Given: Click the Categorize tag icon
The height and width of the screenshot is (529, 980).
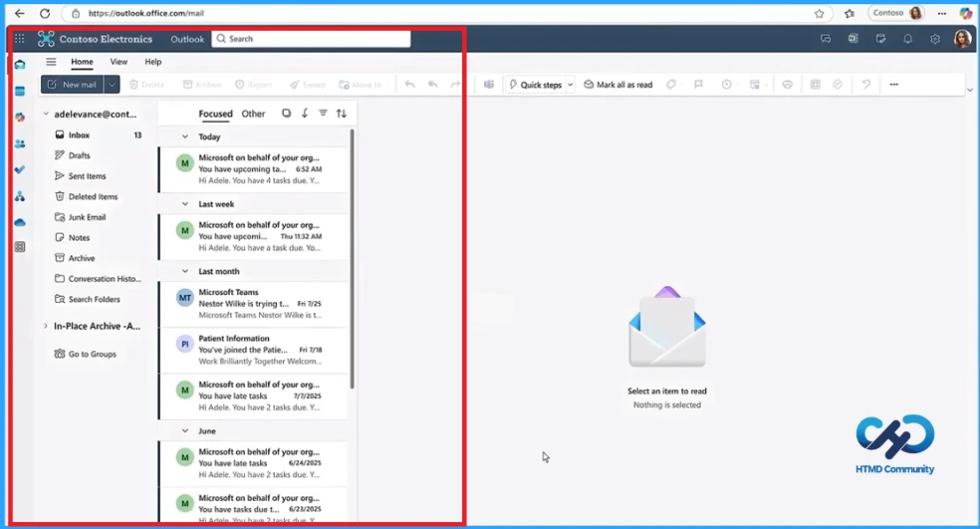Looking at the screenshot, I should pyautogui.click(x=671, y=85).
